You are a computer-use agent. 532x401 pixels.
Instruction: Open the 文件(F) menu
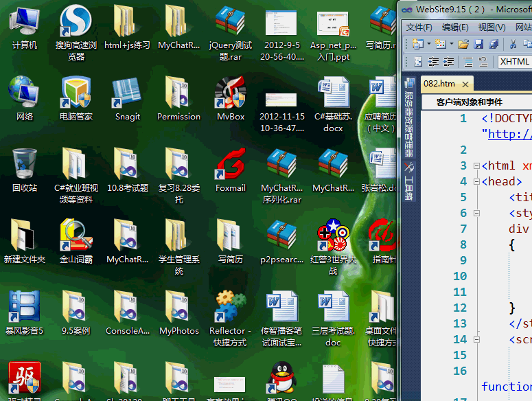tap(419, 27)
